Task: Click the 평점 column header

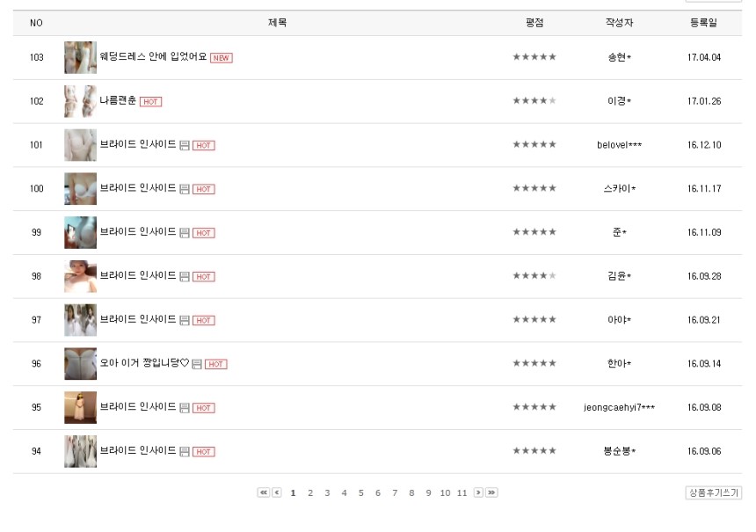Action: click(x=534, y=23)
